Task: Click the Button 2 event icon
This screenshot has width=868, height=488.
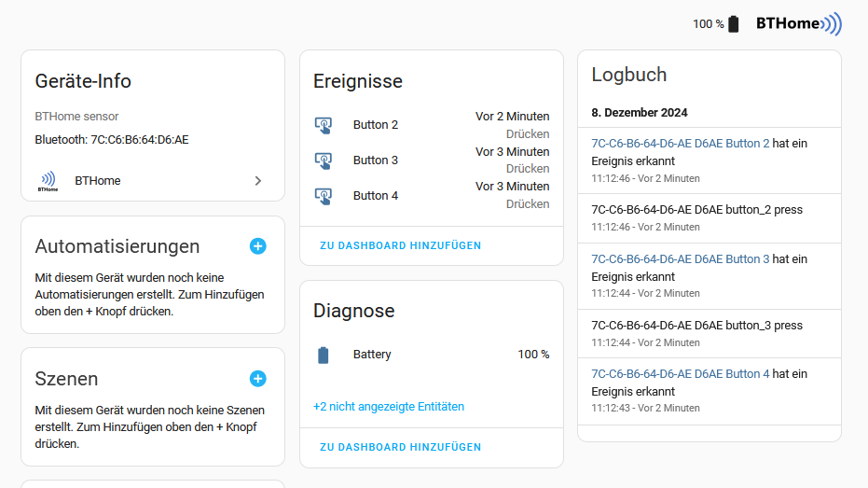Action: click(x=324, y=125)
